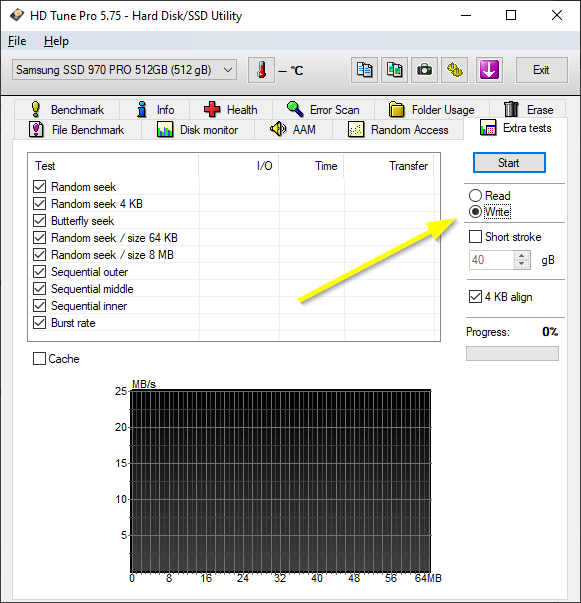Select the Extra tests tab
Screen dimensions: 581x603
(515, 128)
